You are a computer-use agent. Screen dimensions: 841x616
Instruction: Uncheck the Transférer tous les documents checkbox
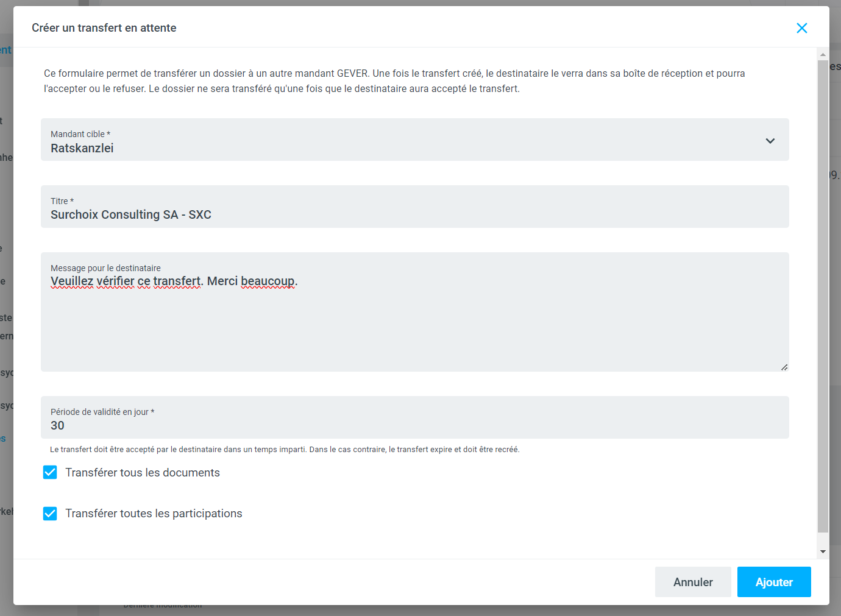(x=50, y=472)
